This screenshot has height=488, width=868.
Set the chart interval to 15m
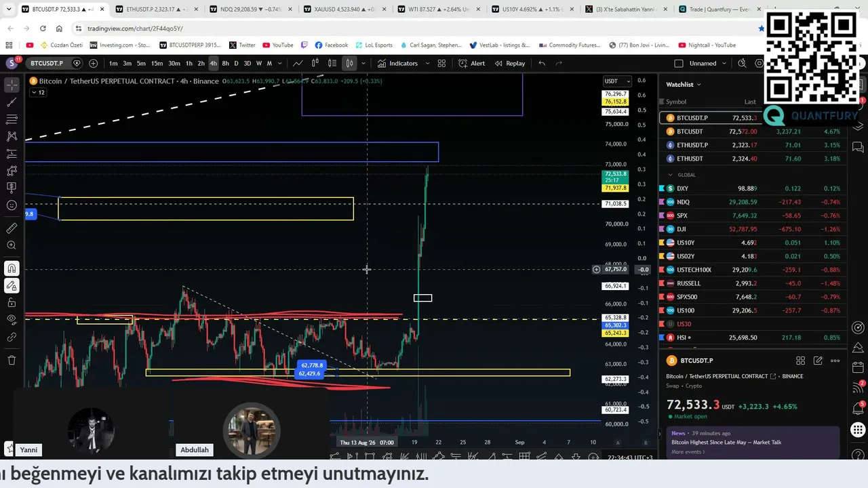coord(157,63)
